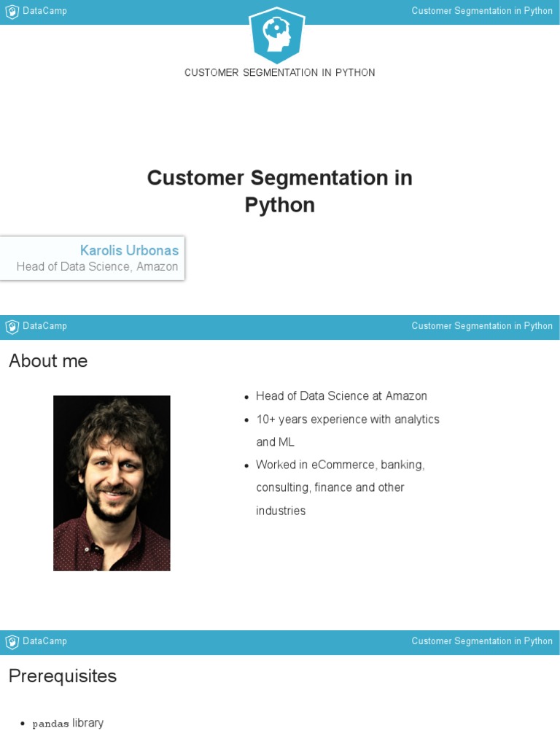Viewport: 560px width, 747px height.
Task: Click the Head of Data Science at Amazon bullet
Action: 341,396
